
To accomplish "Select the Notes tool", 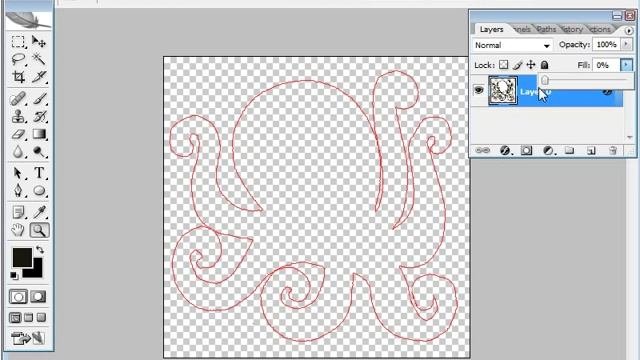I will (18, 212).
